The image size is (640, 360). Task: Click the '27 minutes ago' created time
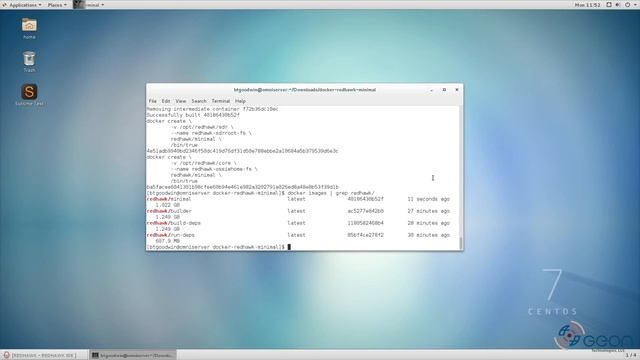click(x=428, y=211)
